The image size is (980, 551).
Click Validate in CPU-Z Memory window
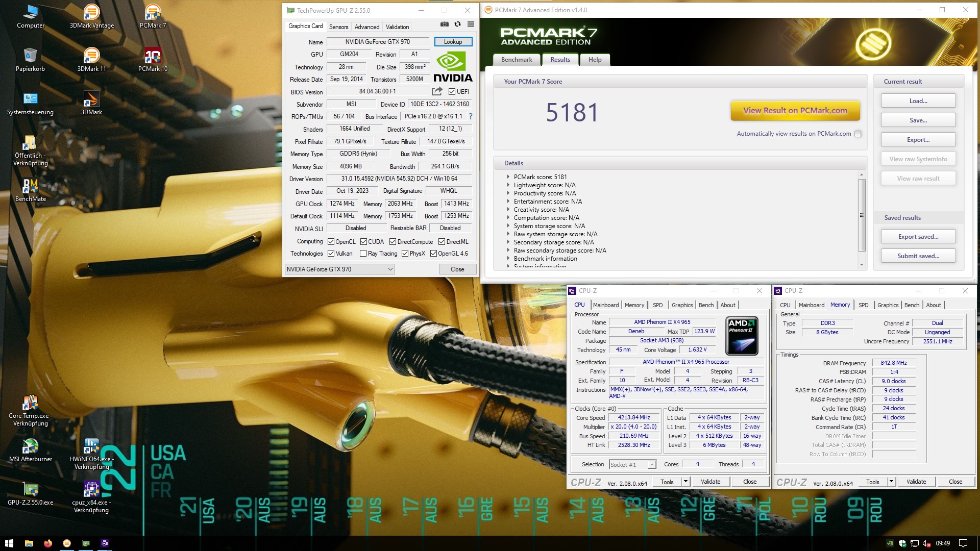click(x=916, y=482)
